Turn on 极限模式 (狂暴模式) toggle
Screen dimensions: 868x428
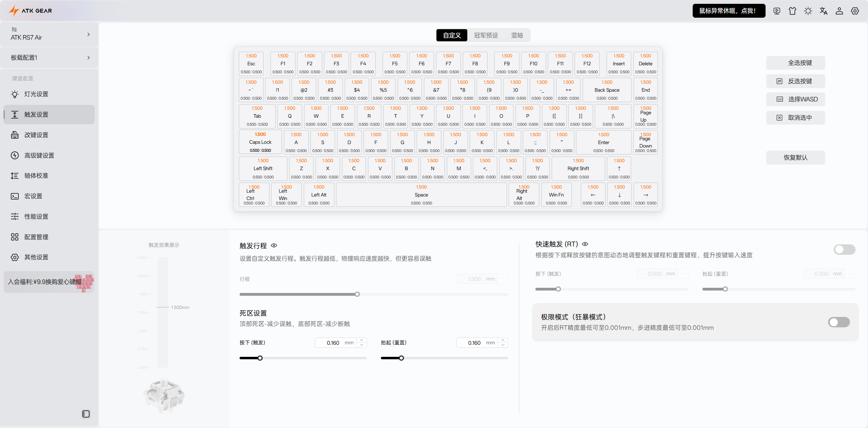point(838,322)
